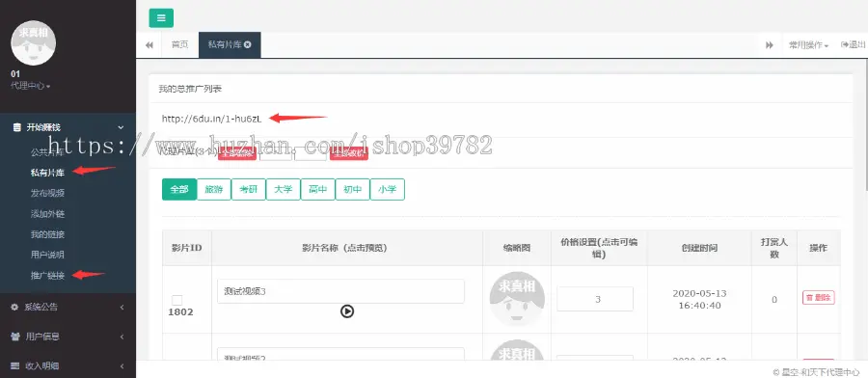
Task: Click the 测试视频3 name field
Action: [340, 291]
